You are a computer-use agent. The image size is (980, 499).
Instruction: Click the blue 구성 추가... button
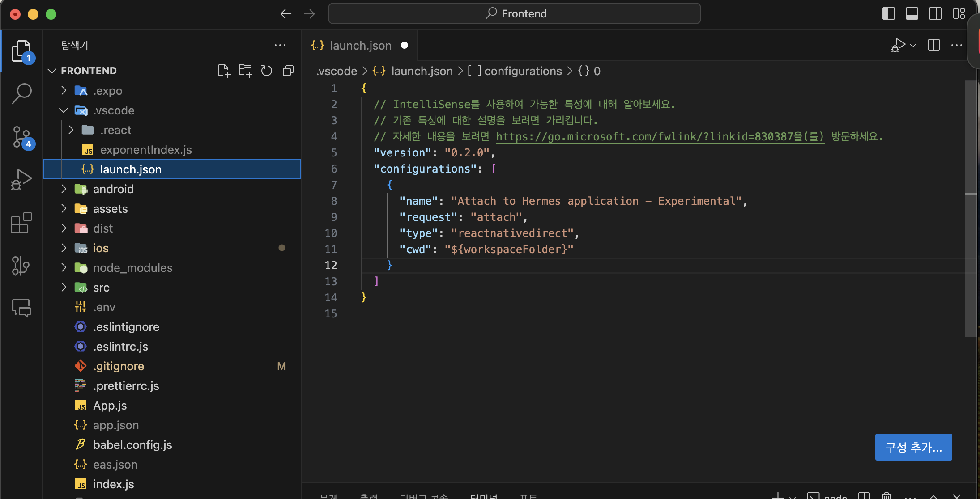point(913,447)
